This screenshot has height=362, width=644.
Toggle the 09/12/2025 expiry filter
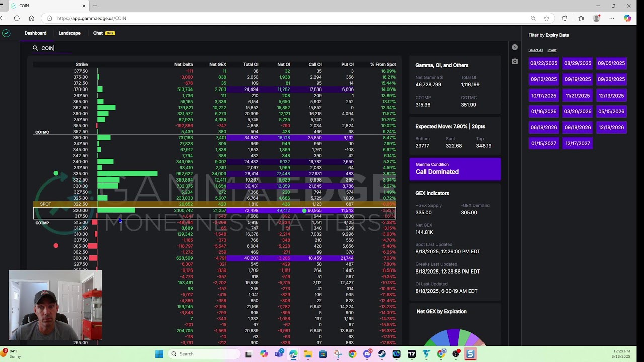tap(544, 79)
